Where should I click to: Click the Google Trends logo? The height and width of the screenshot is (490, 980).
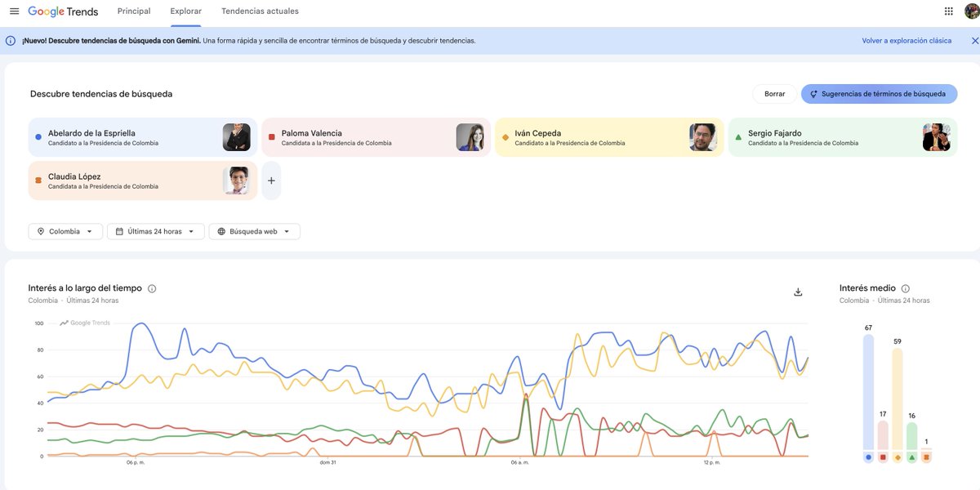(63, 11)
